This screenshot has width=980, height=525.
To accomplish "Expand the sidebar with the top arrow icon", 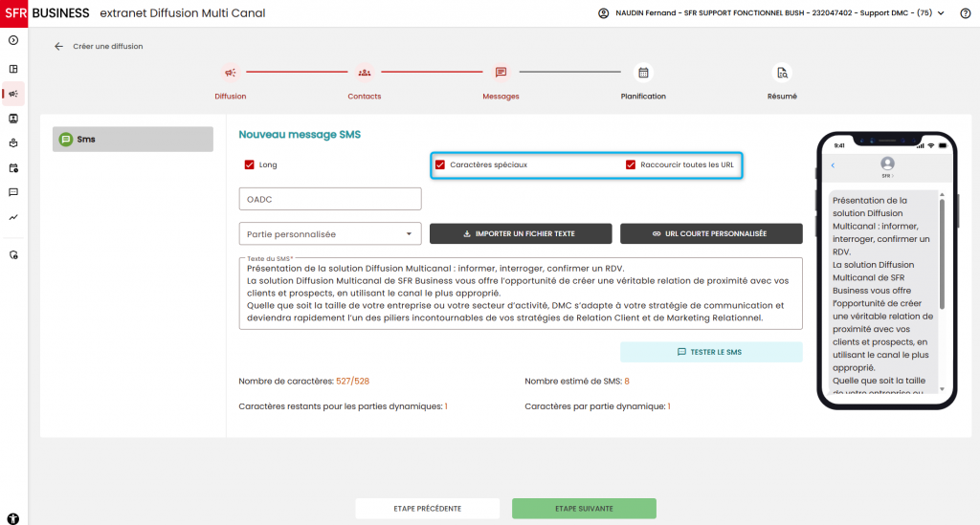I will pos(13,40).
